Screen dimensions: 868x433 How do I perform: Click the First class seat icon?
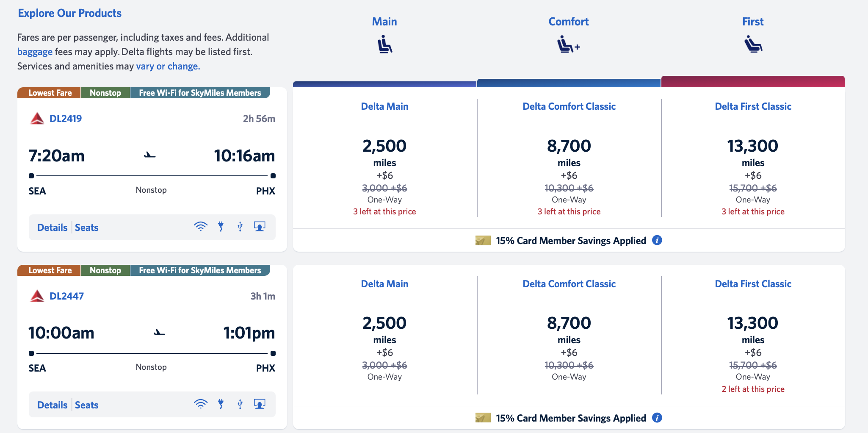pyautogui.click(x=753, y=44)
